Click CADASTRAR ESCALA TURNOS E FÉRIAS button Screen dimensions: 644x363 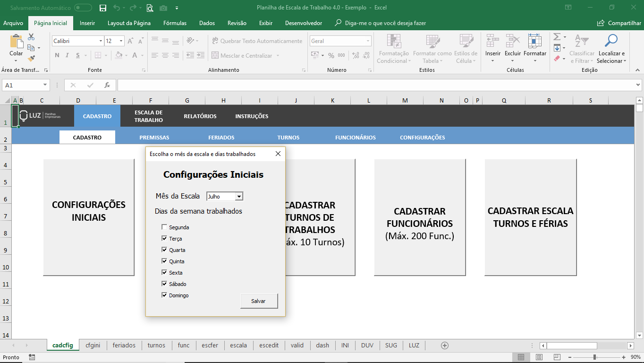[531, 217]
